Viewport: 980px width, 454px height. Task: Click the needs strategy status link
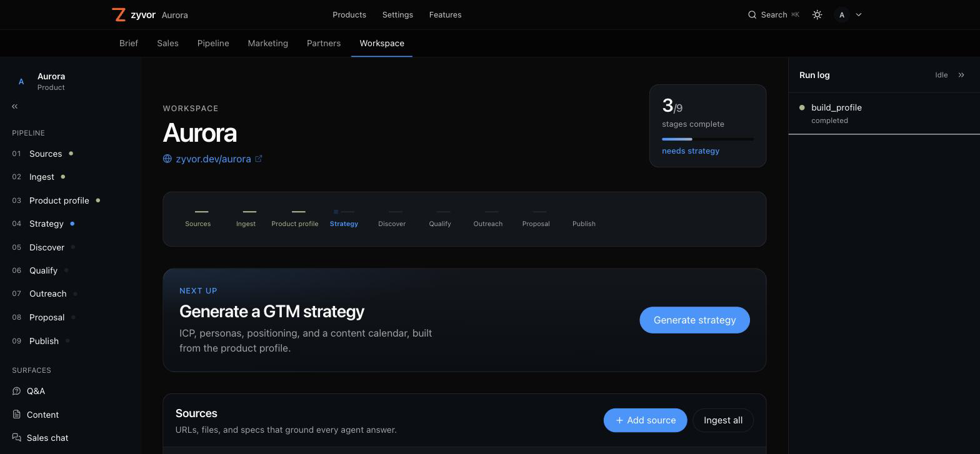691,151
